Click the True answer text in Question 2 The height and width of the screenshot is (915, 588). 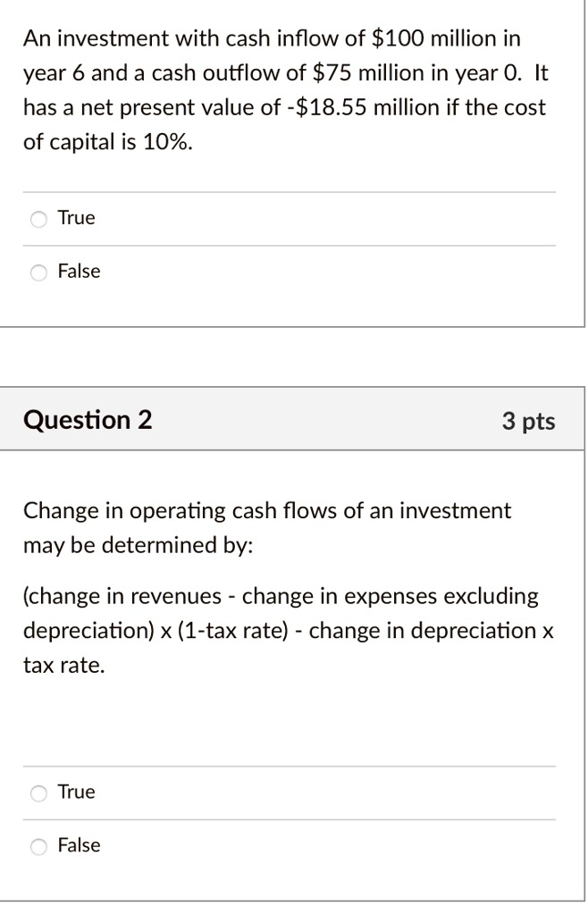click(76, 792)
